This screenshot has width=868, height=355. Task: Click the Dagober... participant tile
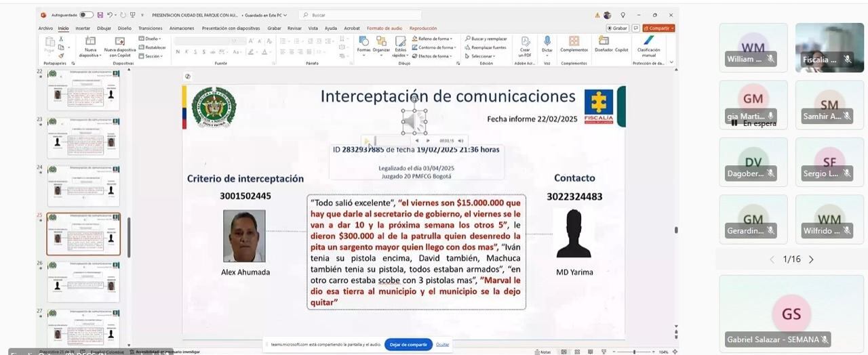coord(753,163)
